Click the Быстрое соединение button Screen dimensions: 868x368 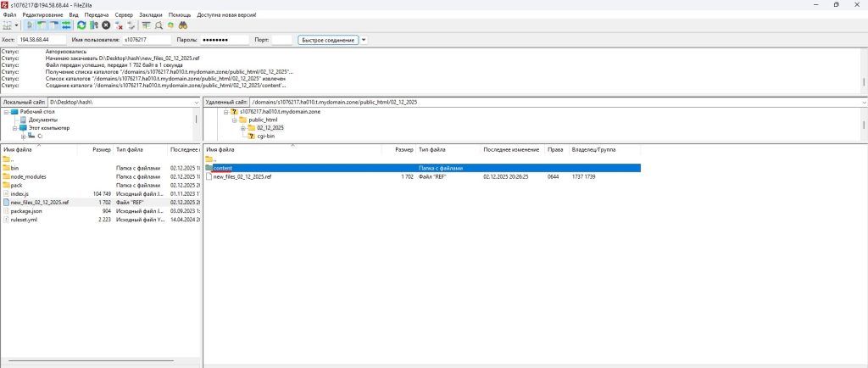click(329, 40)
